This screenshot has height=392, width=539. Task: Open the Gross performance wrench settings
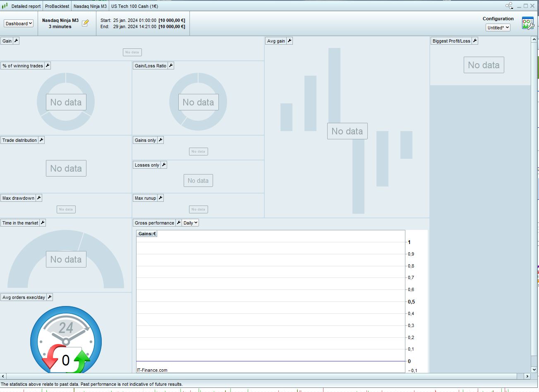[x=179, y=223]
